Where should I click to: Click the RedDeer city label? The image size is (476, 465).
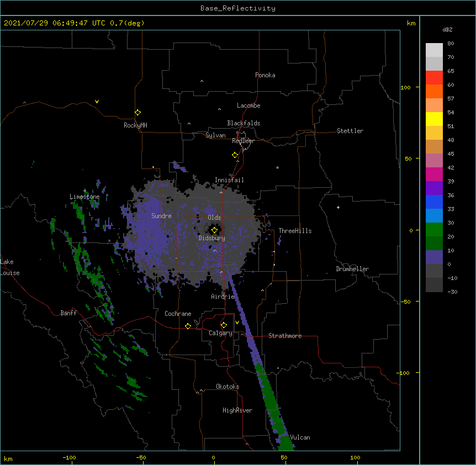point(243,141)
